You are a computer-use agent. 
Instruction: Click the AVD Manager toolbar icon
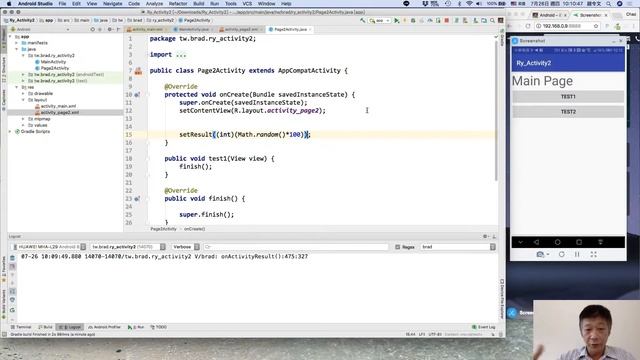pyautogui.click(x=465, y=20)
